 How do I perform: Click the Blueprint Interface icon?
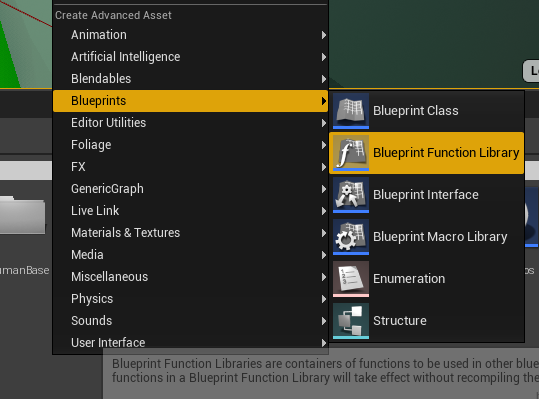[x=351, y=195]
